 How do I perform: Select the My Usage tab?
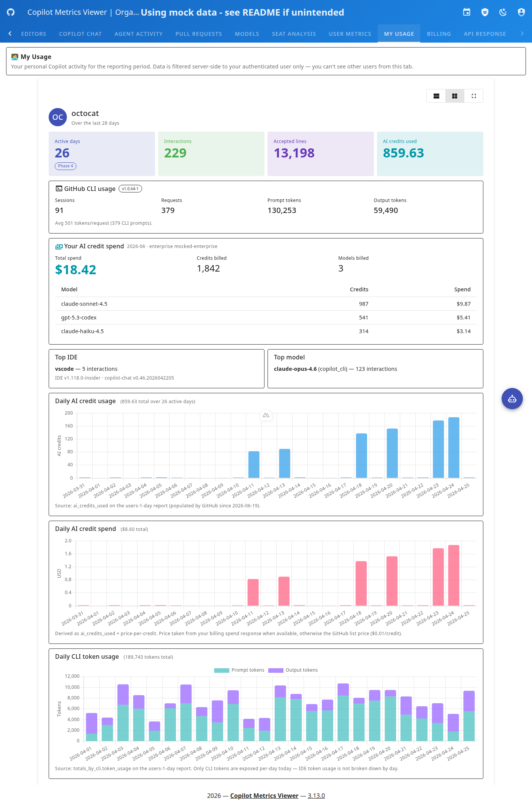pos(399,34)
